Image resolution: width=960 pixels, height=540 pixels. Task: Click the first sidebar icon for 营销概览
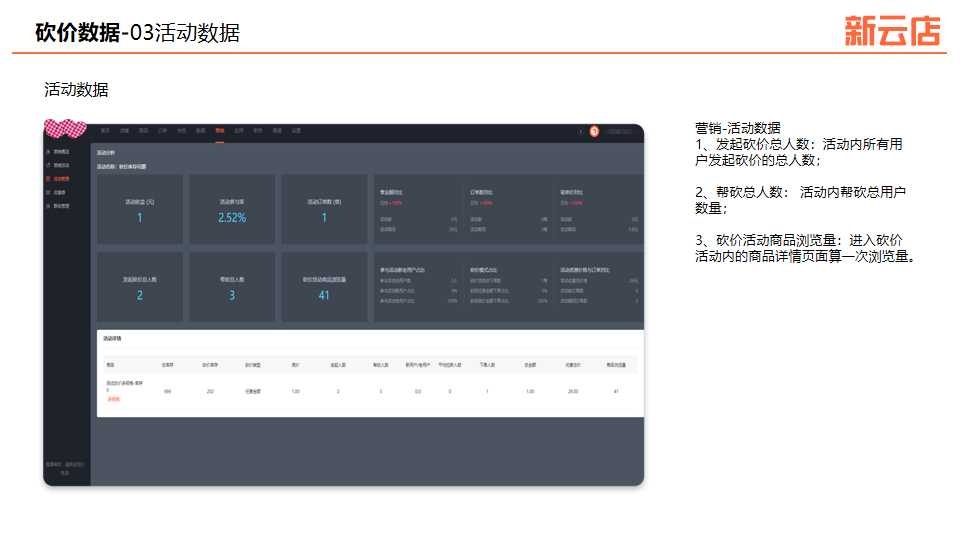pos(48,151)
